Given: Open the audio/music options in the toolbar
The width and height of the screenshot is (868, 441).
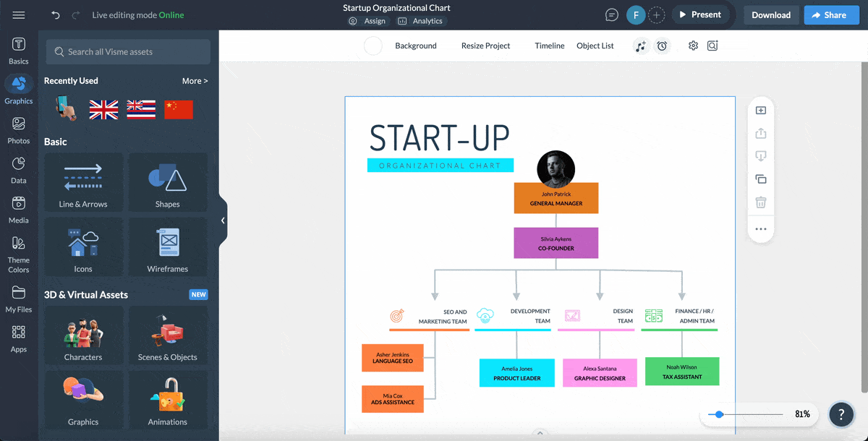Looking at the screenshot, I should [641, 46].
